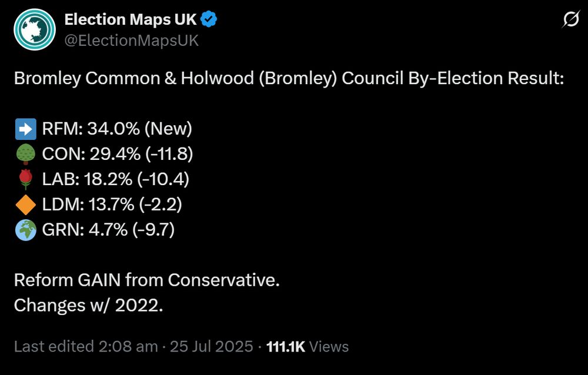The width and height of the screenshot is (588, 375).
Task: Click the Grok slashed-circle icon
Action: tap(571, 19)
